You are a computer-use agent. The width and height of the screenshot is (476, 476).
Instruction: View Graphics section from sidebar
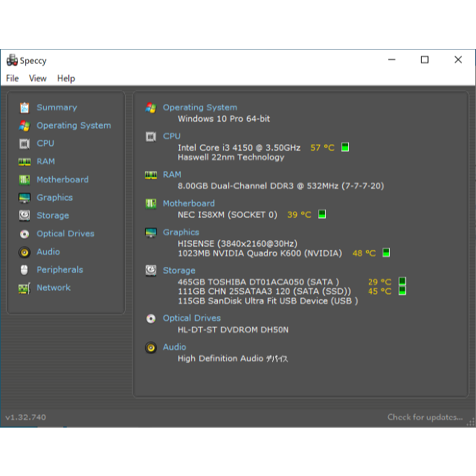point(54,198)
